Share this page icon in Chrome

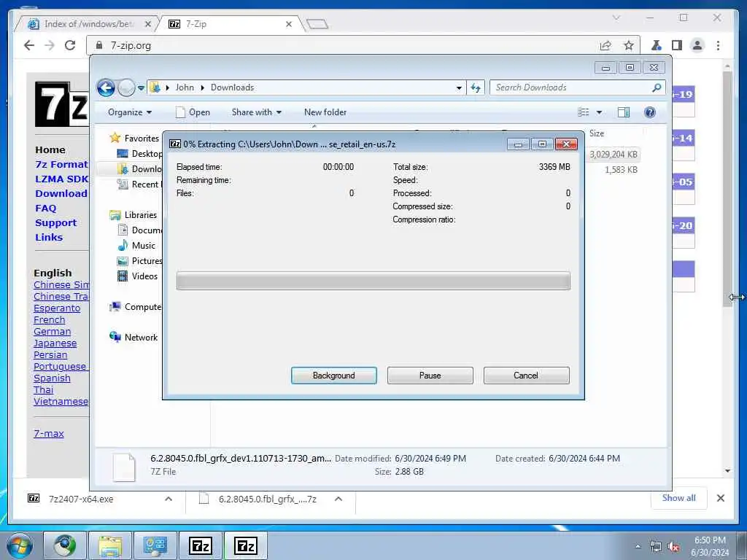605,45
